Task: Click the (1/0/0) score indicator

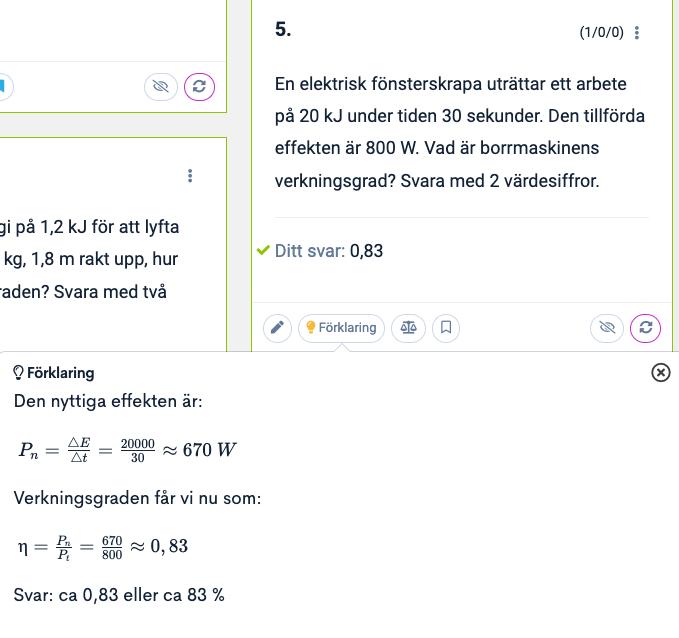Action: coord(601,33)
